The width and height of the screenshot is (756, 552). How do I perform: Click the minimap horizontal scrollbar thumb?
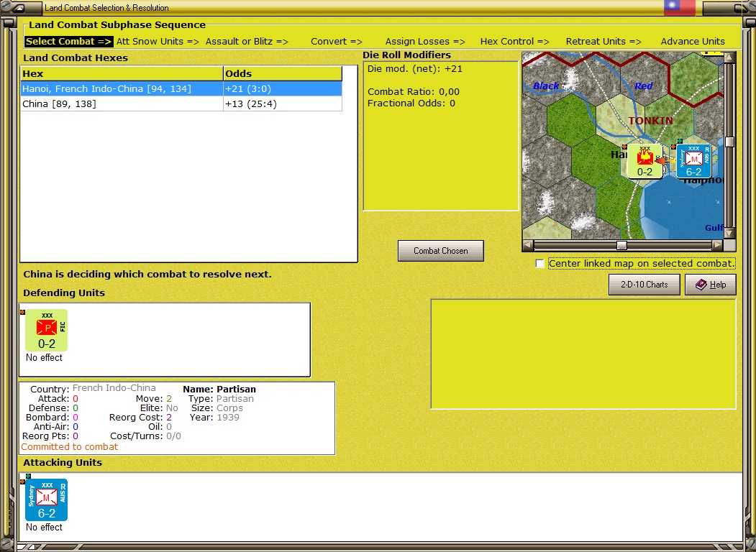coord(622,245)
